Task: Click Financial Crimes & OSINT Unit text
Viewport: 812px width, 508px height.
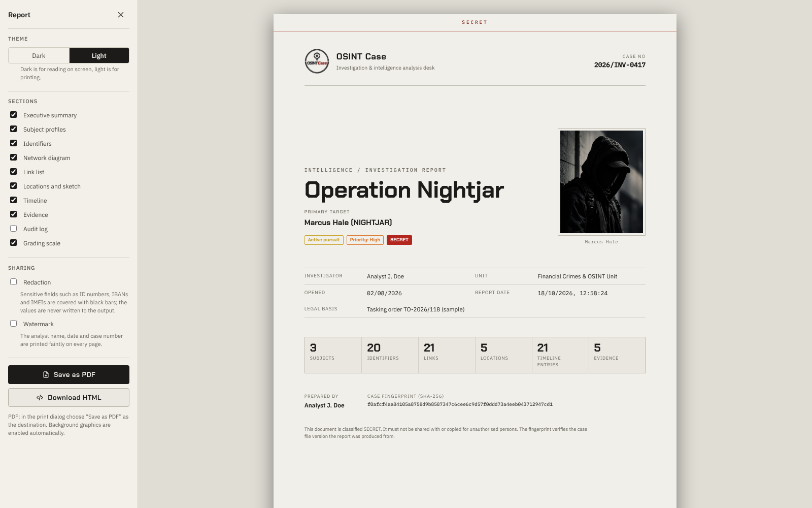Action: tap(577, 276)
